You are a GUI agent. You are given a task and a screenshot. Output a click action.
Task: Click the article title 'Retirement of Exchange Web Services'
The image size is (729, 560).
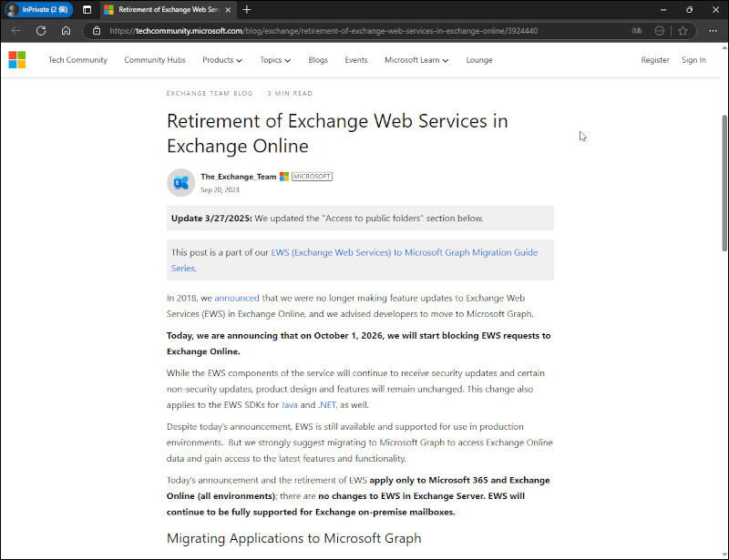[x=337, y=133]
